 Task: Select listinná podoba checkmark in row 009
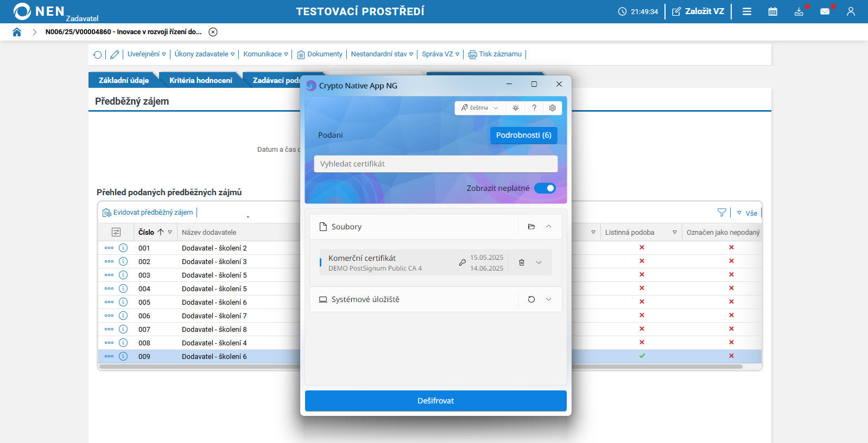642,356
